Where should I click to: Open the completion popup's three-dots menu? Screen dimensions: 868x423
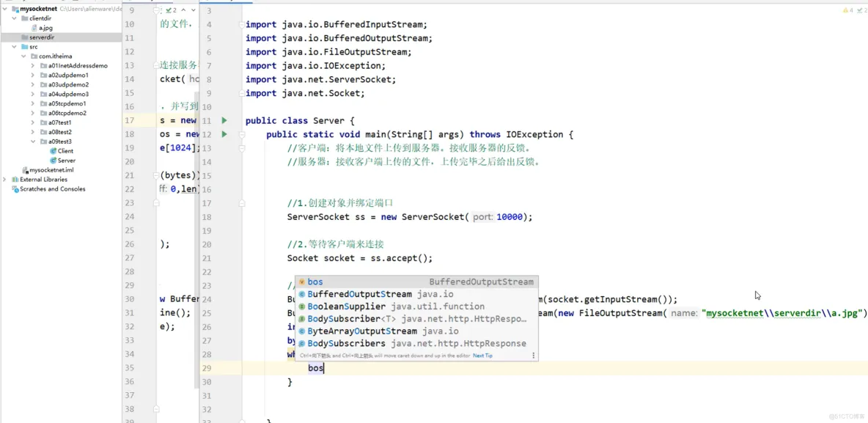tap(534, 355)
